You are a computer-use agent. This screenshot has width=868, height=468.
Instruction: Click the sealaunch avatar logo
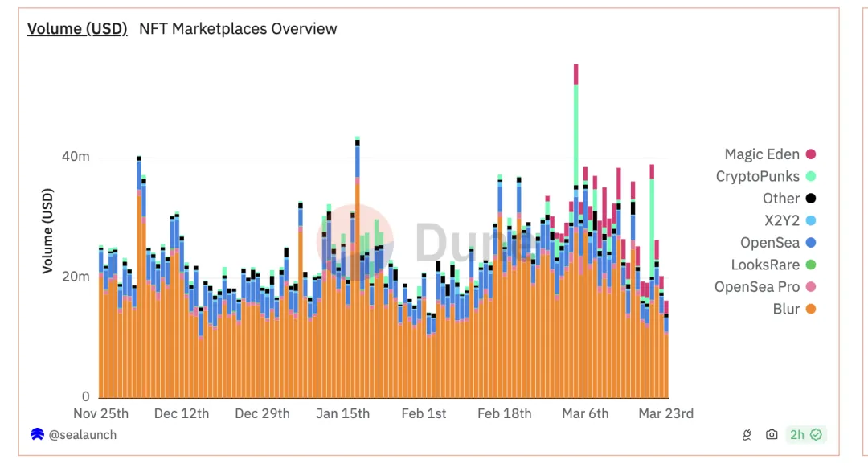[37, 435]
